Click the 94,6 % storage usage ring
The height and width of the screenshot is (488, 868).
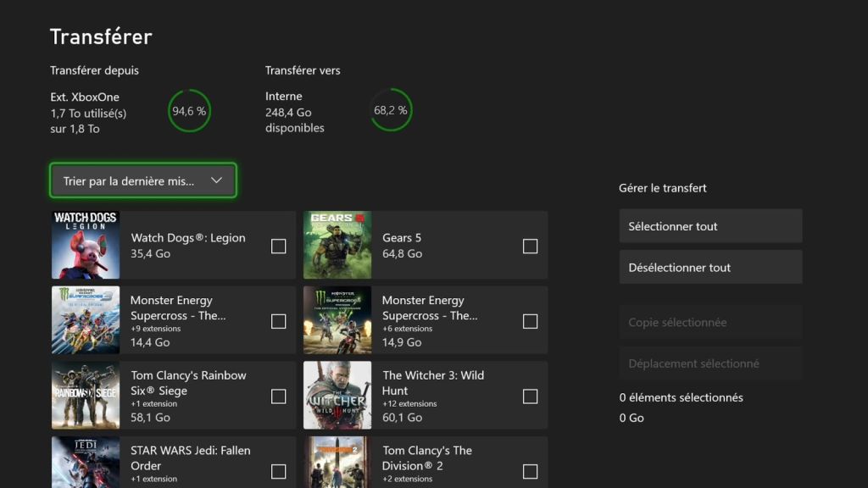tap(189, 111)
